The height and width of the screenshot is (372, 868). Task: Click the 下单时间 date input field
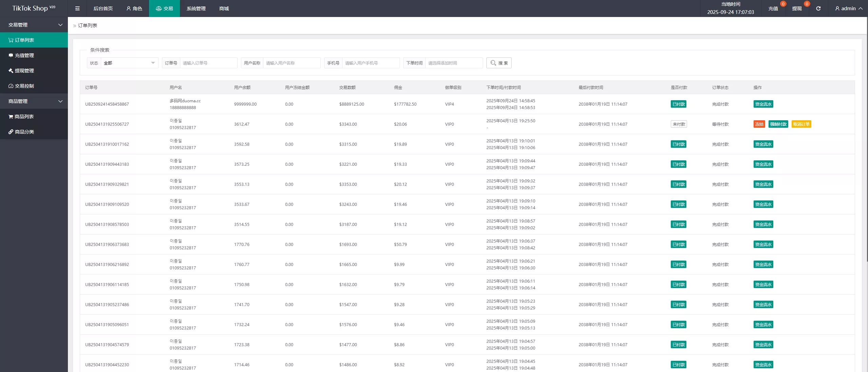point(454,63)
